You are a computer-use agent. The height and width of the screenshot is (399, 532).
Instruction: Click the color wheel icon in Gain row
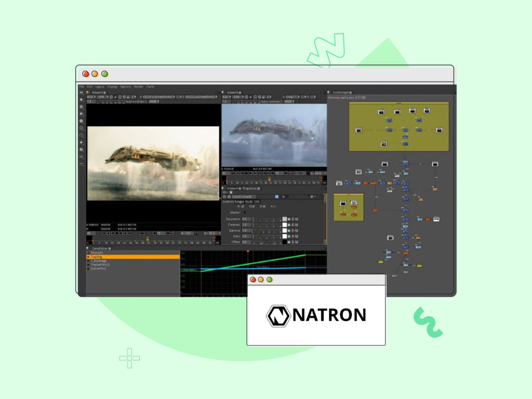click(x=289, y=236)
